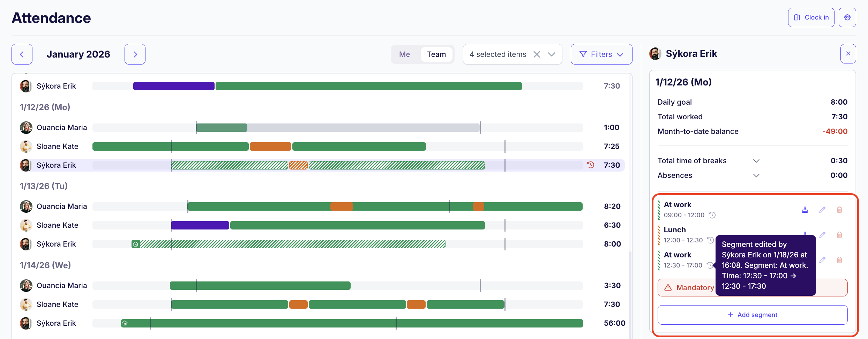The height and width of the screenshot is (339, 868).
Task: Delete the 09:00 - 12:00 At work segment
Action: pos(839,210)
